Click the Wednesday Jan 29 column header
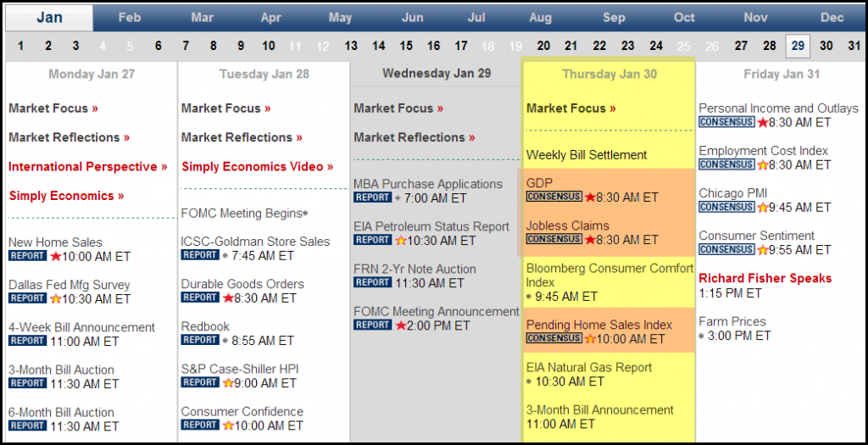 437,73
